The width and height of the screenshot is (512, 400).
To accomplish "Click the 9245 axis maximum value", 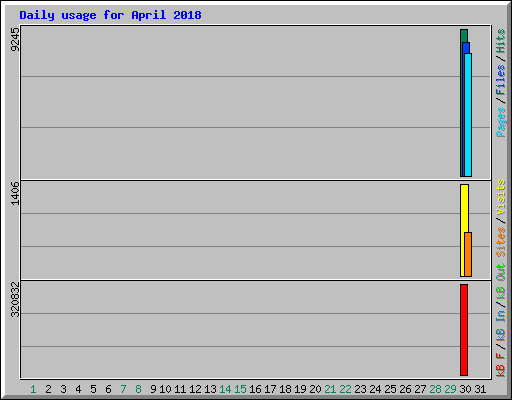I will pyautogui.click(x=15, y=40).
